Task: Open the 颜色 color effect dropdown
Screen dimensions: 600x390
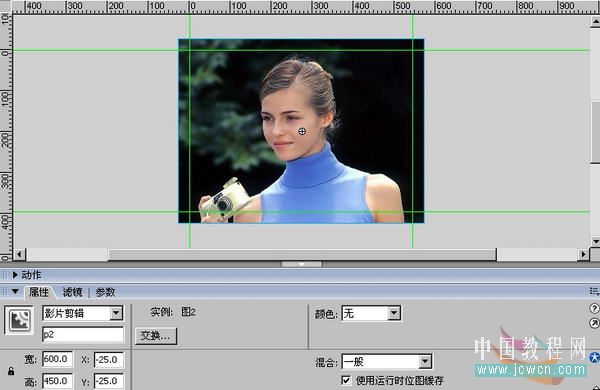Action: [x=394, y=313]
